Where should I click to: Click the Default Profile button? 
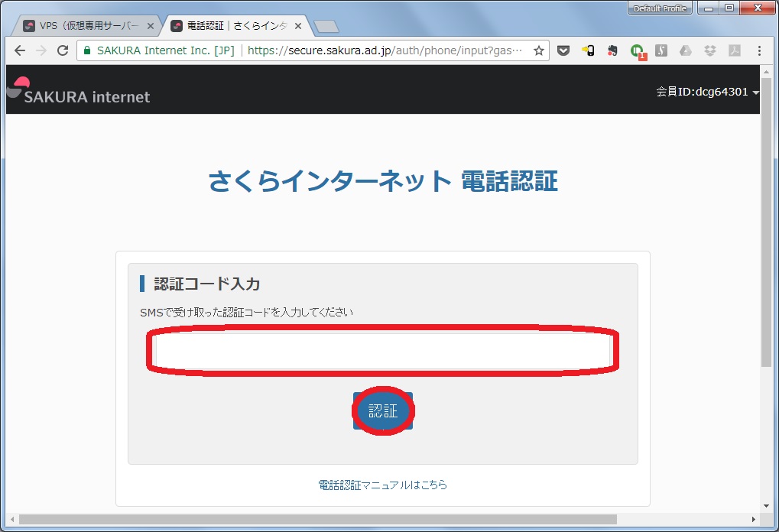click(x=660, y=8)
